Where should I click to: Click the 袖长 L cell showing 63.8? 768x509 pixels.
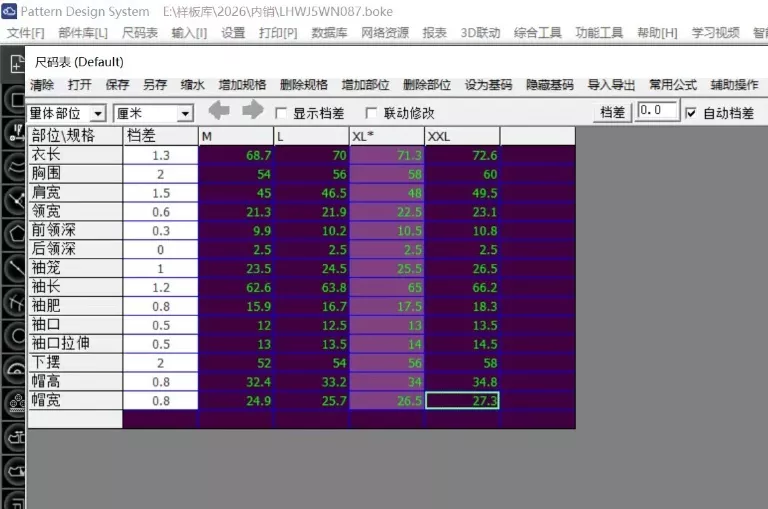[312, 288]
